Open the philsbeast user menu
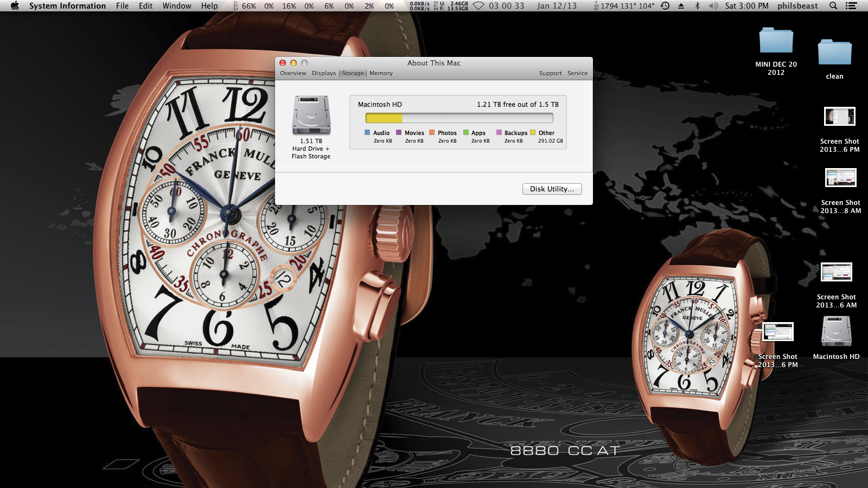The image size is (868, 488). tap(797, 6)
